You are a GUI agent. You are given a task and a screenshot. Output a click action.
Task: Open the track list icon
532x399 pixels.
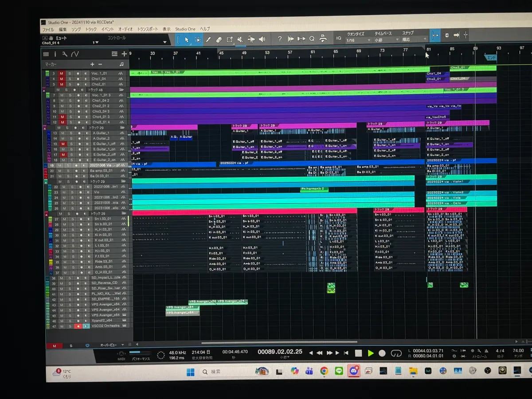coord(46,54)
